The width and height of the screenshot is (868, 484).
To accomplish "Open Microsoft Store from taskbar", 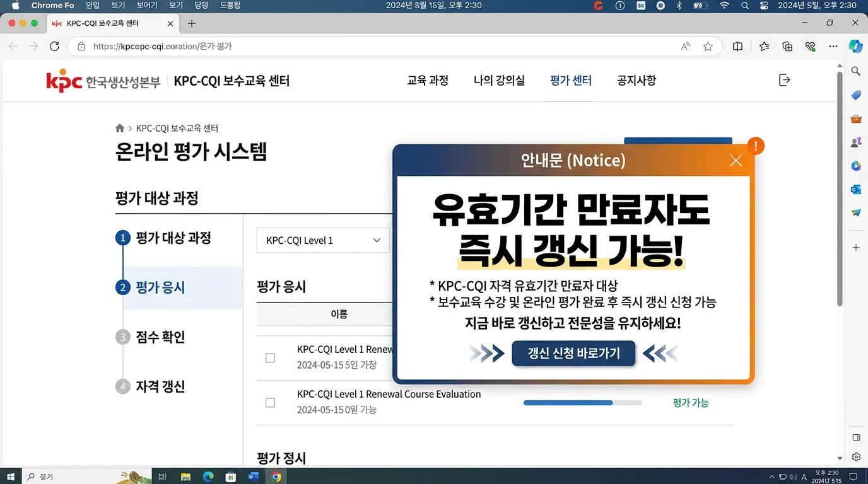I will tap(231, 476).
